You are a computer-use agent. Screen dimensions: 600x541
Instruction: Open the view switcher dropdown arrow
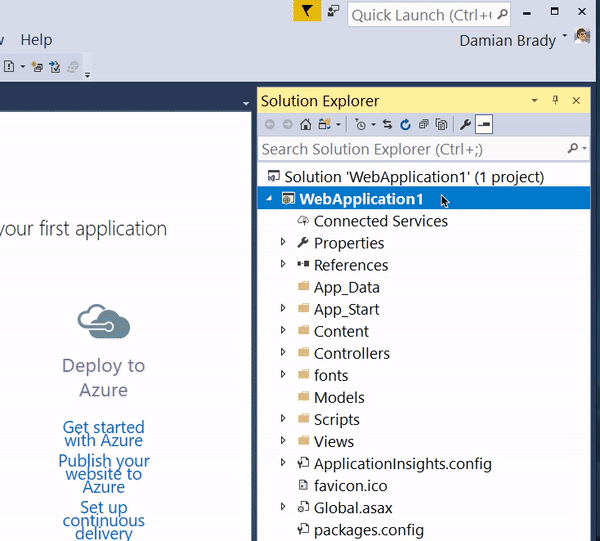[338, 125]
